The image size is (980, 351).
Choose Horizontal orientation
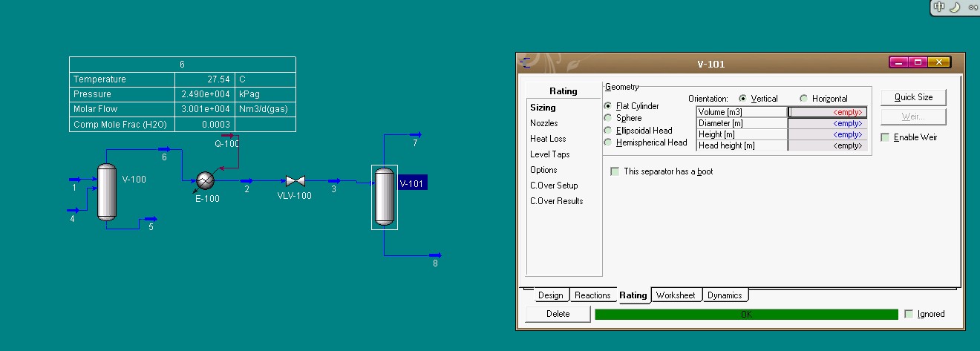(823, 99)
